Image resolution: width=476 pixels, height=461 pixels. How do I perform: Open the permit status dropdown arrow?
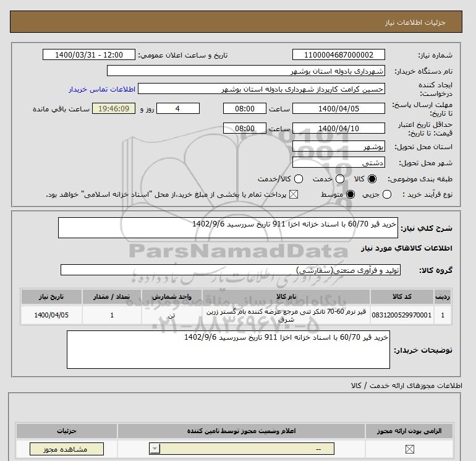coord(155,449)
